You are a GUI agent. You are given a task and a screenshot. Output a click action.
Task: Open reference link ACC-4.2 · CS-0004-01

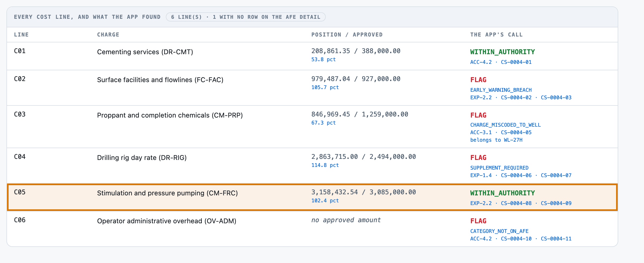pyautogui.click(x=501, y=62)
